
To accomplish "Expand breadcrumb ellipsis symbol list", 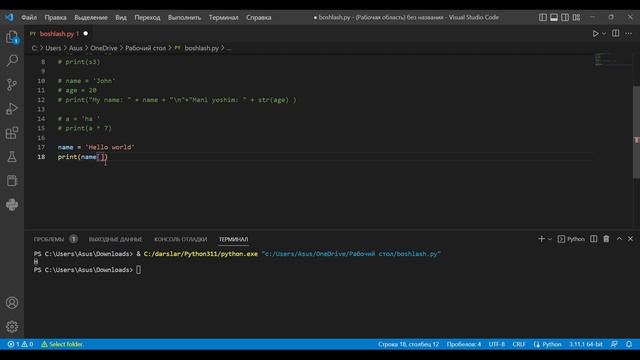I will coord(229,48).
